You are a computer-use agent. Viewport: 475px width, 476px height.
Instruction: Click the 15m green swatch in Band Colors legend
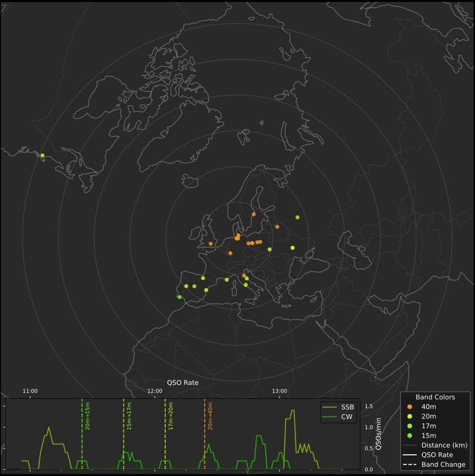(410, 436)
